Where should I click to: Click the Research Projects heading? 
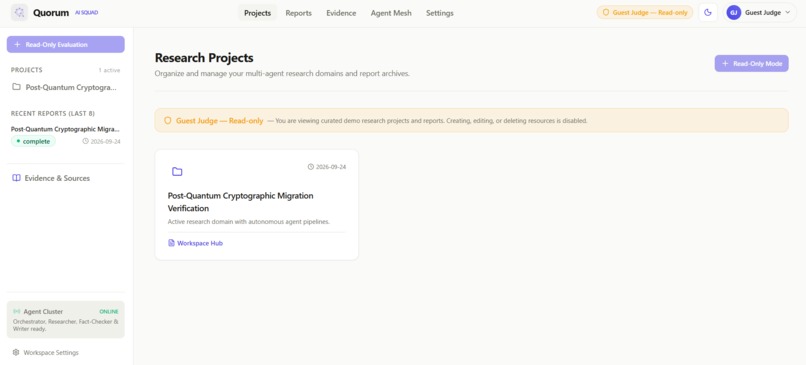(204, 58)
